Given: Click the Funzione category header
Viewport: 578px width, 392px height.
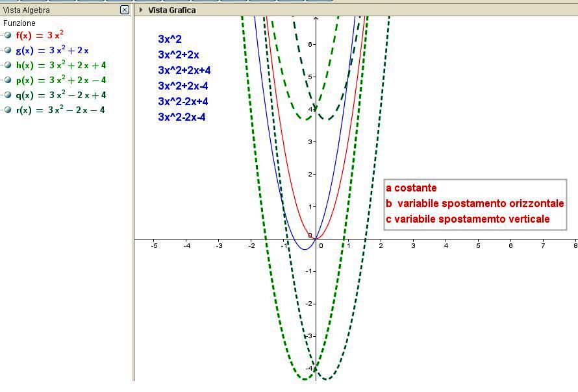Looking at the screenshot, I should [19, 23].
